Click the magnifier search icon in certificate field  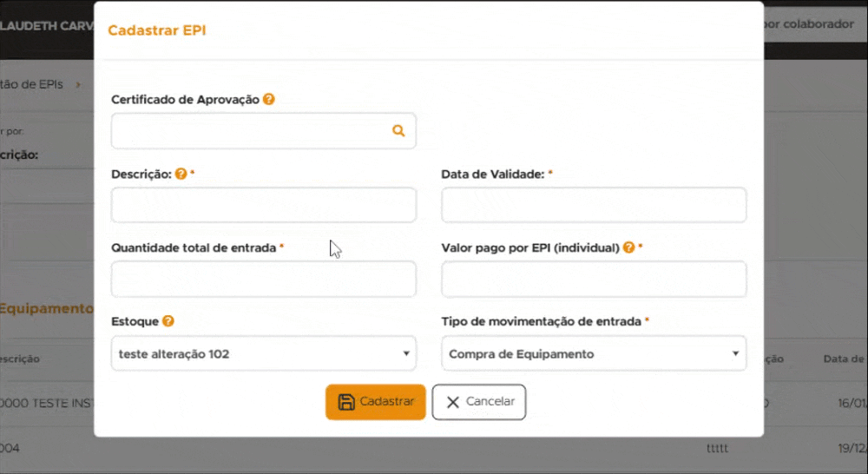pyautogui.click(x=398, y=131)
